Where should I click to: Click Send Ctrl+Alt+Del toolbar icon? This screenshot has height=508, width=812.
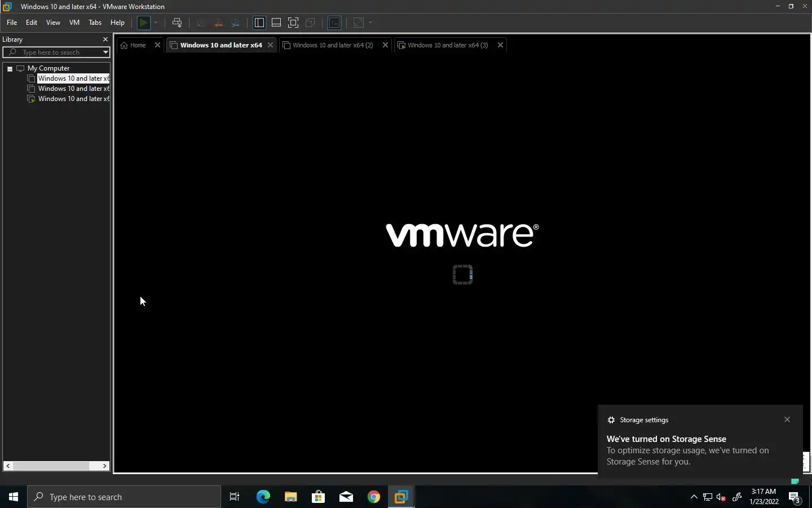(177, 23)
